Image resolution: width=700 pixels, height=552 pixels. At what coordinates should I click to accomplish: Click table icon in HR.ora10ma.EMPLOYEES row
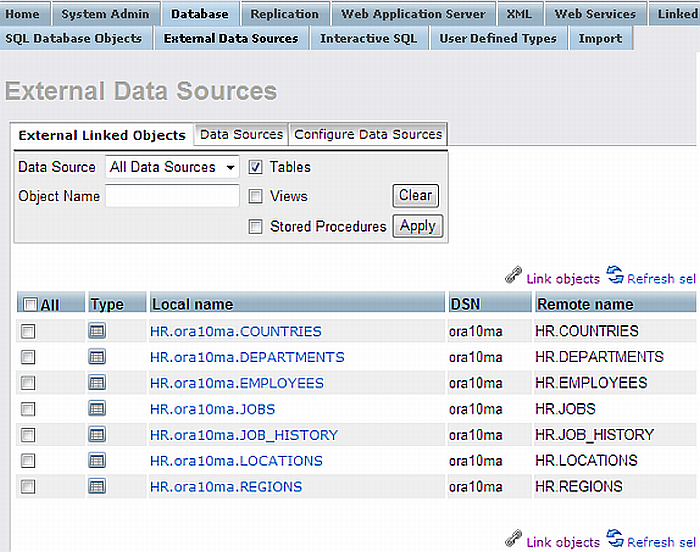97,383
